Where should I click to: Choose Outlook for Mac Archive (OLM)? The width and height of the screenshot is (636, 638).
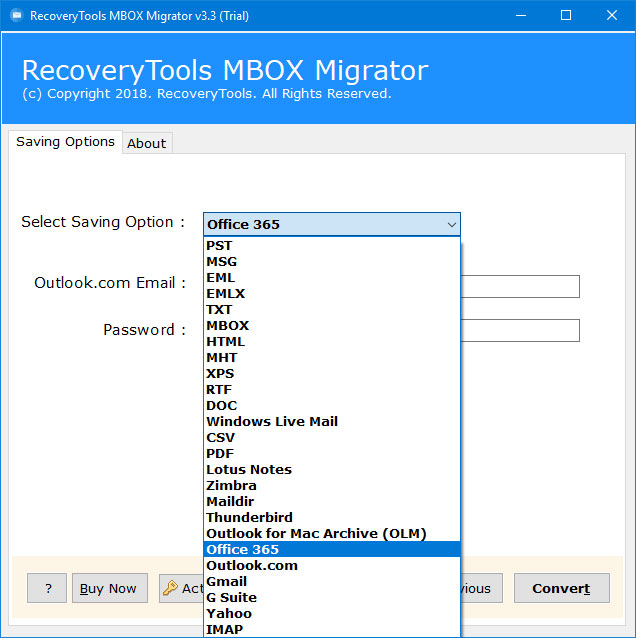coord(332,534)
